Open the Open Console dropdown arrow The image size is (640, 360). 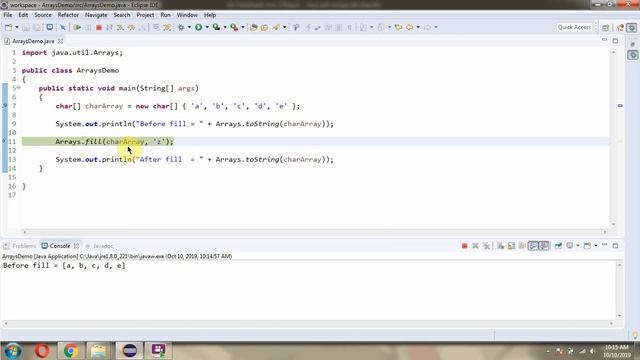pyautogui.click(x=596, y=246)
